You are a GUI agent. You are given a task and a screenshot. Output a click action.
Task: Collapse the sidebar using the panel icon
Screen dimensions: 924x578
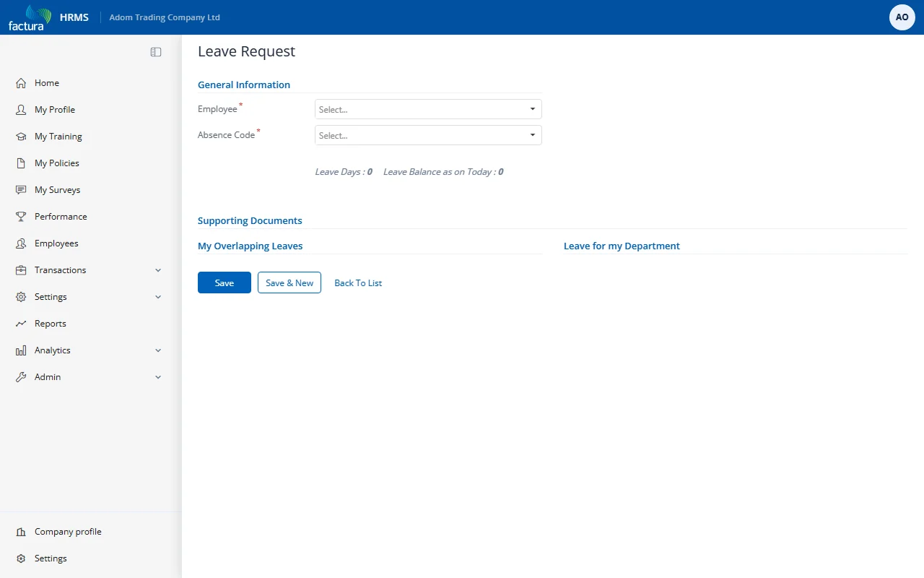156,52
